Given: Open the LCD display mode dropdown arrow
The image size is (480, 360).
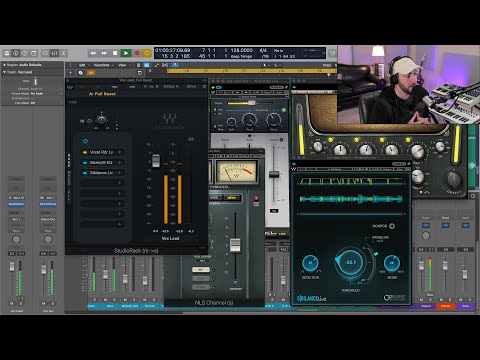Looking at the screenshot, I should (x=323, y=53).
